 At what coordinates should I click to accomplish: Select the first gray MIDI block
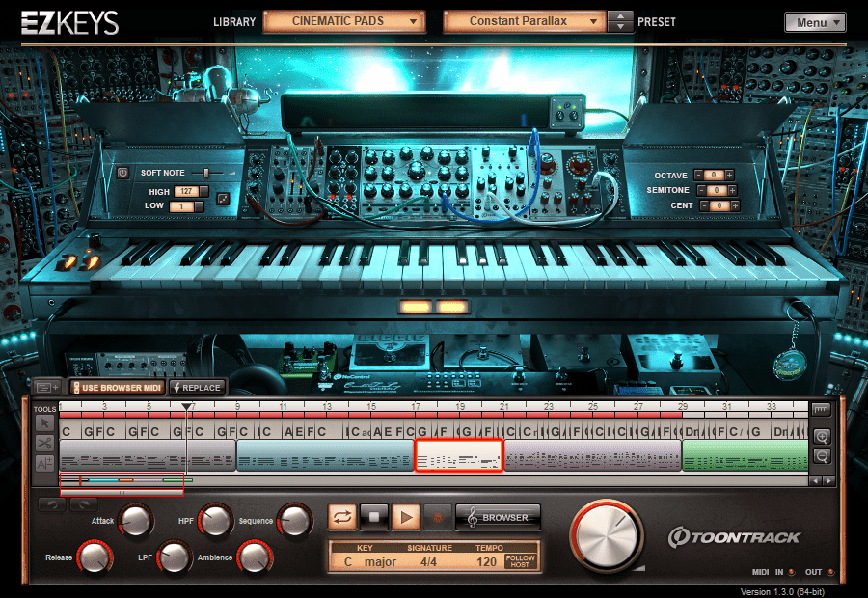(148, 455)
